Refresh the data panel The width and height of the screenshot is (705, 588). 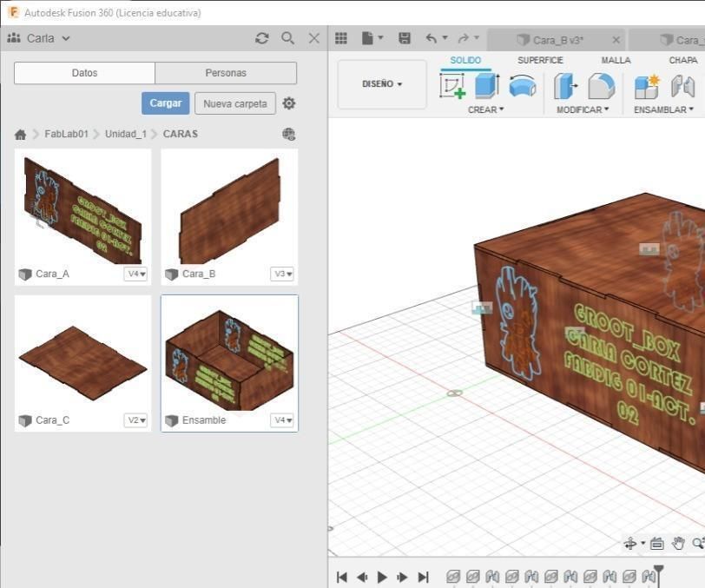260,38
